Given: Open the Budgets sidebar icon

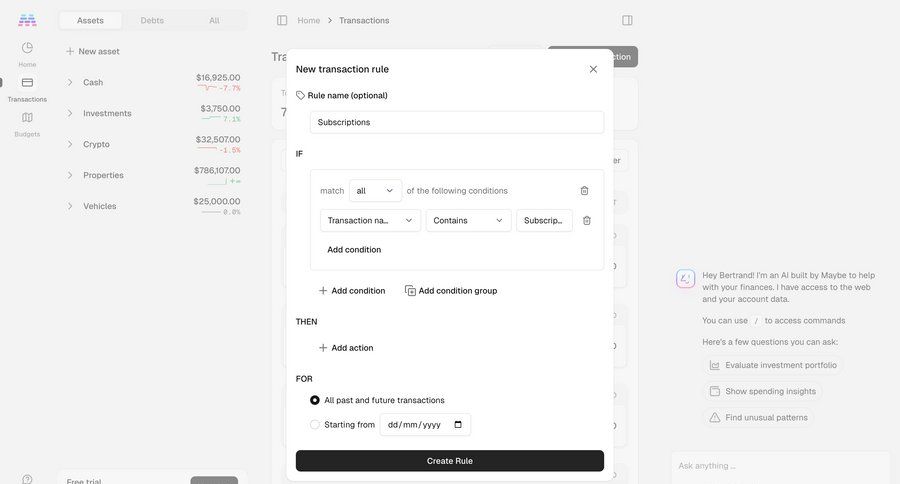Looking at the screenshot, I should tap(27, 118).
